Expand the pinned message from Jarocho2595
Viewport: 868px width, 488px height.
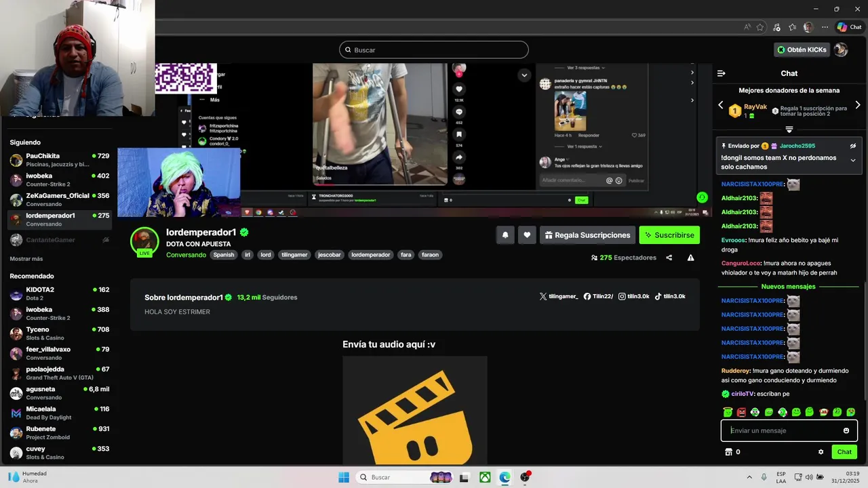[853, 161]
